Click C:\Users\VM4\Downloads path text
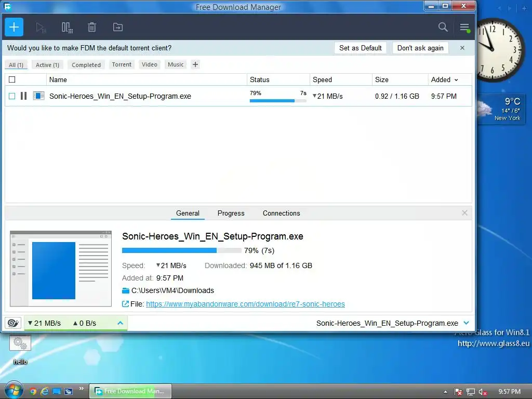The image size is (532, 399). point(172,290)
